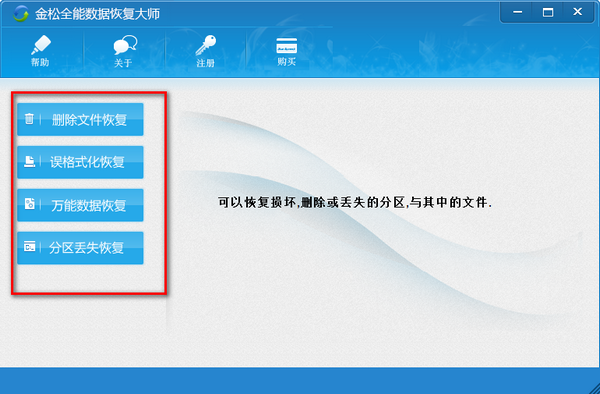Click the app logo in title bar

tap(20, 14)
